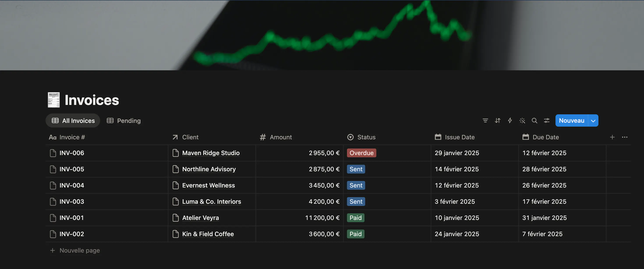Click due date 31 janvier 2025

pyautogui.click(x=545, y=218)
